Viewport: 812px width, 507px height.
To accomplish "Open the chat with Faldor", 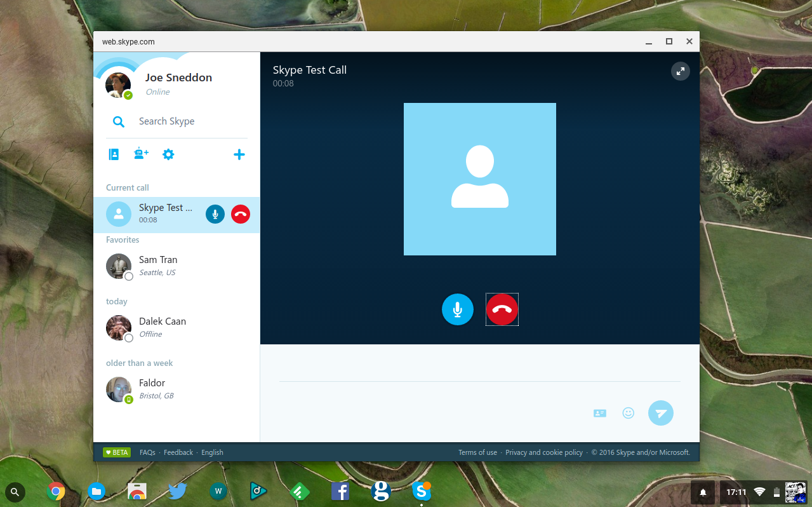I will (x=152, y=389).
